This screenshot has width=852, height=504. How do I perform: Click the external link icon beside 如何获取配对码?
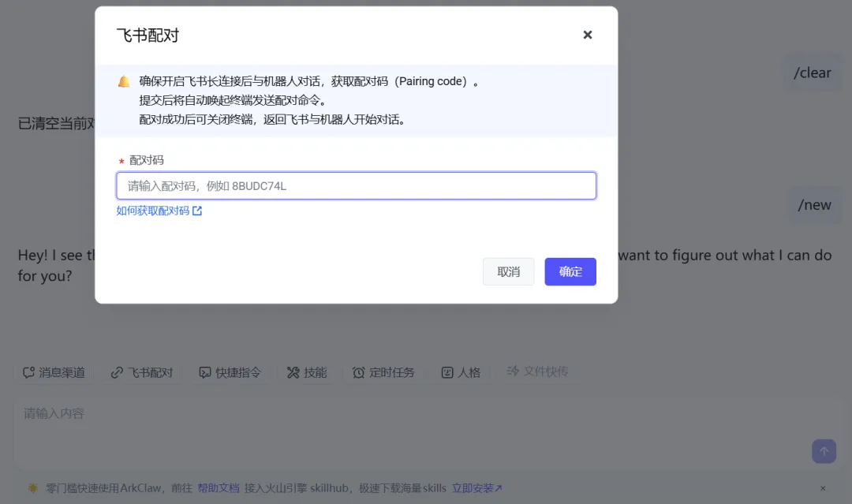click(196, 211)
